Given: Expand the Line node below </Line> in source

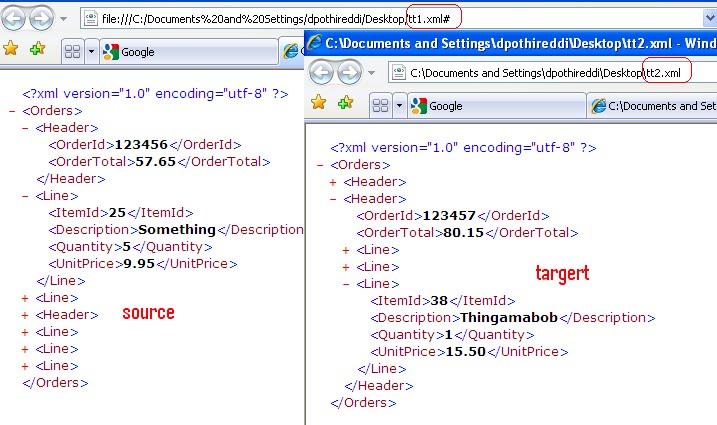Looking at the screenshot, I should pyautogui.click(x=25, y=298).
